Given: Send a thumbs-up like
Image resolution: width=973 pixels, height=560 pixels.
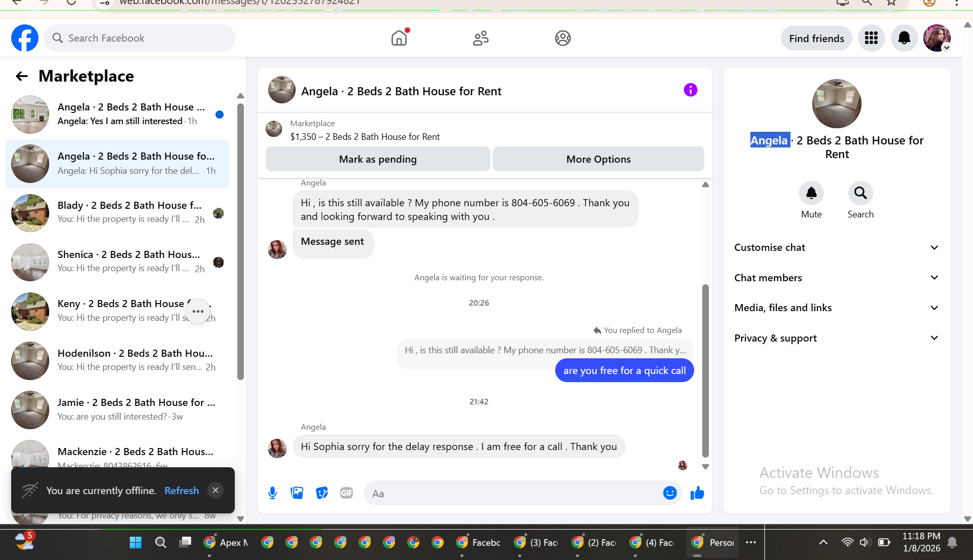Looking at the screenshot, I should point(697,493).
